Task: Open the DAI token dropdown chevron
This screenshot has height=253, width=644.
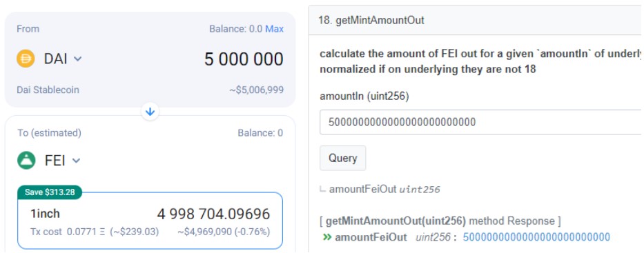Action: coord(77,59)
